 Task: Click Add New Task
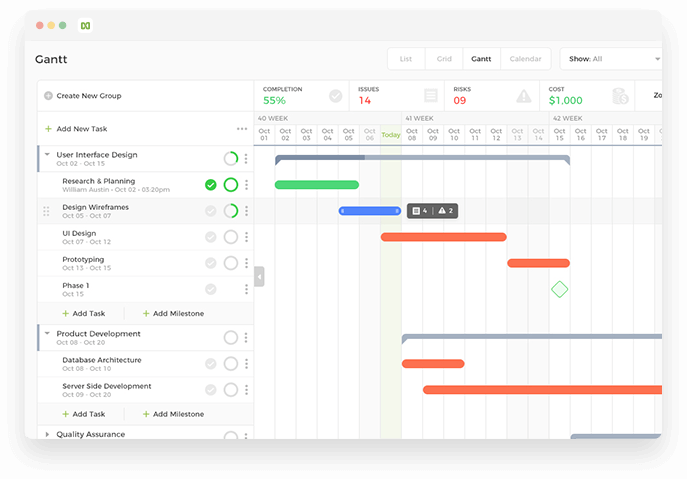(76, 129)
